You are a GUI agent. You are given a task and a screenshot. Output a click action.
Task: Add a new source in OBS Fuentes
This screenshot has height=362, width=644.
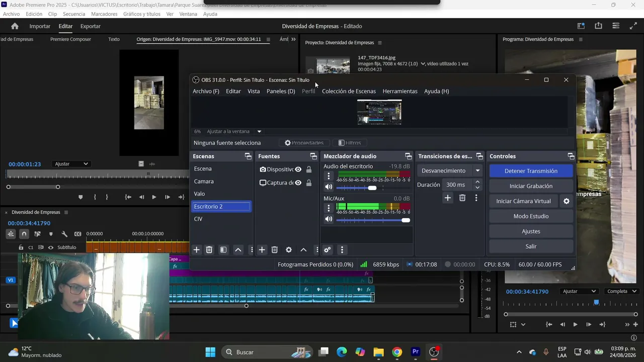tap(262, 250)
